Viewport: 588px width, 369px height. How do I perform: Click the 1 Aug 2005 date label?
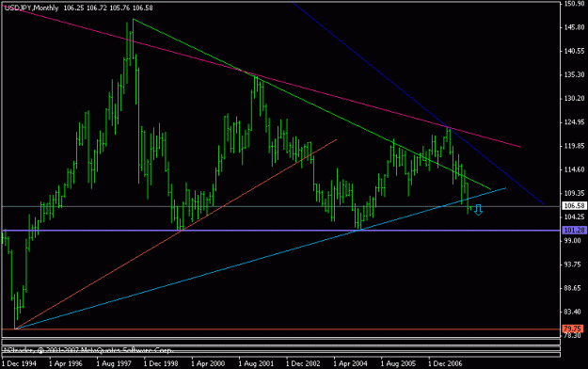(x=398, y=363)
